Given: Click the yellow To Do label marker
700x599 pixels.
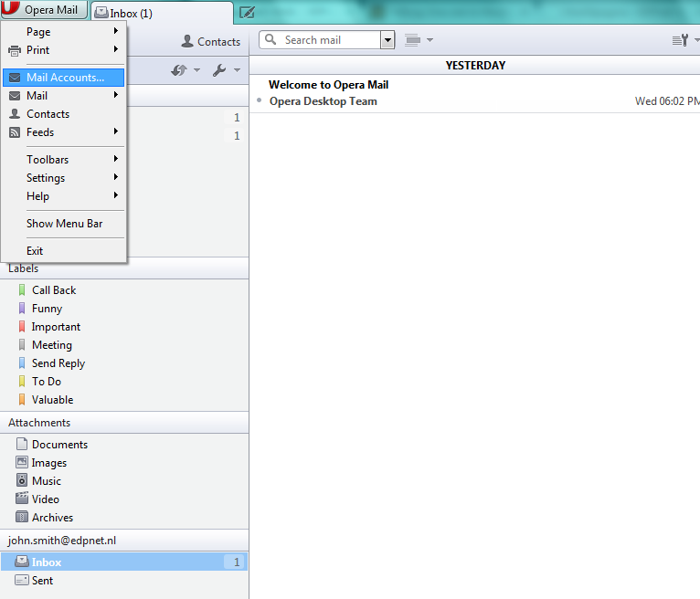Looking at the screenshot, I should coord(22,382).
